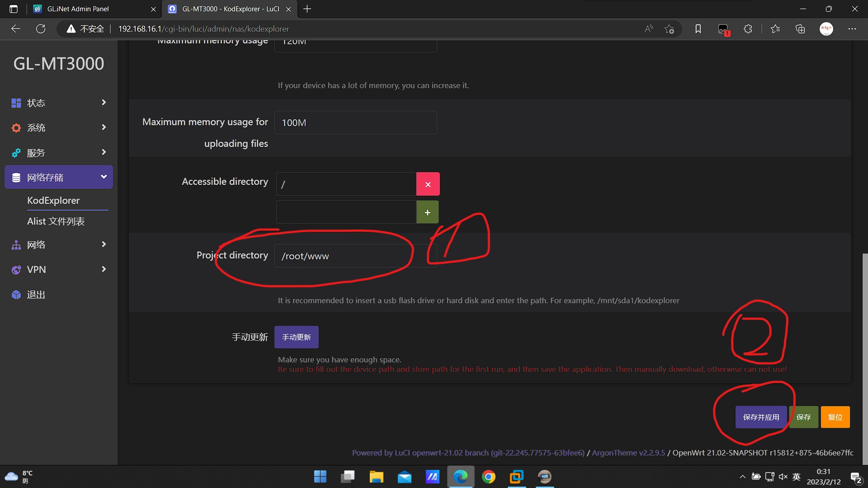Click the 退出 logout icon
868x488 pixels.
click(16, 295)
